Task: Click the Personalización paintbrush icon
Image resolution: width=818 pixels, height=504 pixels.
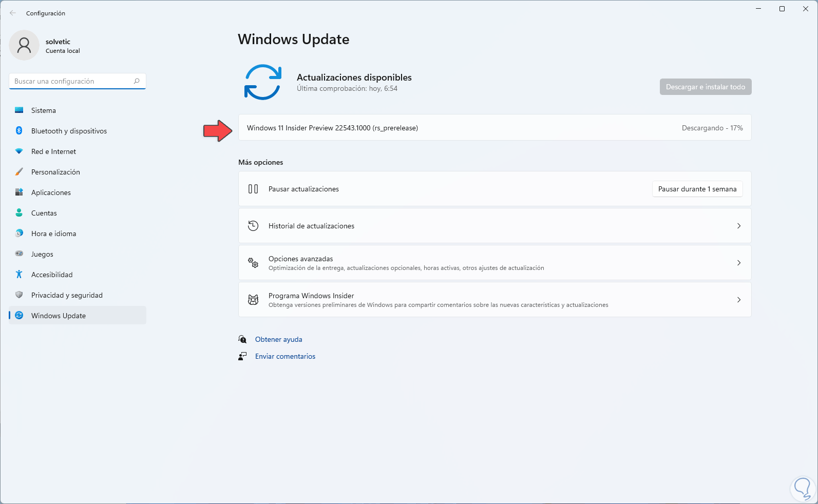Action: coord(19,172)
